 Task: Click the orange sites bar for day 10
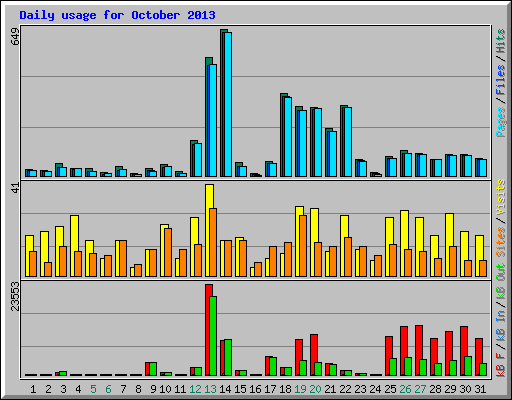[x=168, y=252]
